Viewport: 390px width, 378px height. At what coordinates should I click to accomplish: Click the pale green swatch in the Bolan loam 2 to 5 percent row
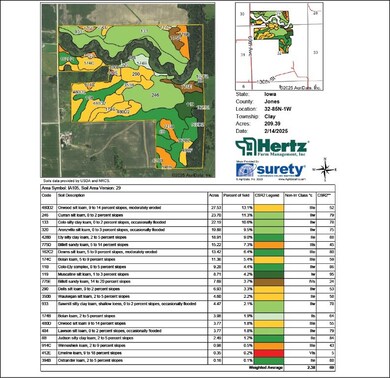tap(269, 316)
